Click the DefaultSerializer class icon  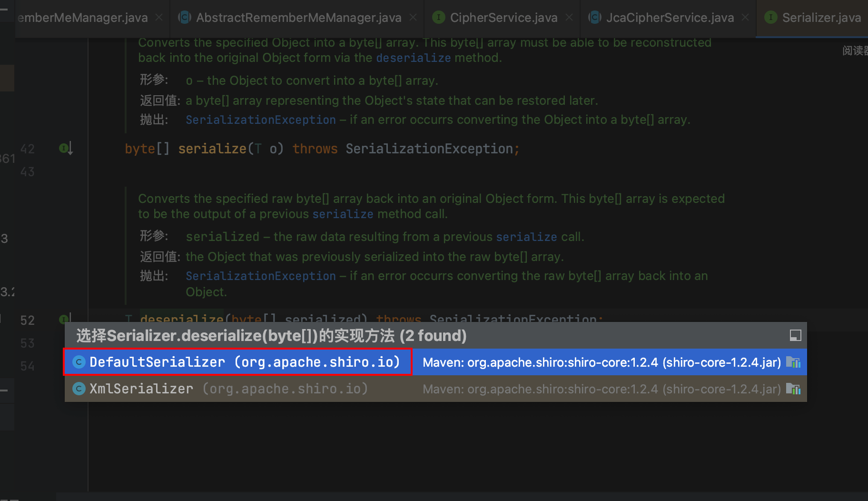pos(79,362)
